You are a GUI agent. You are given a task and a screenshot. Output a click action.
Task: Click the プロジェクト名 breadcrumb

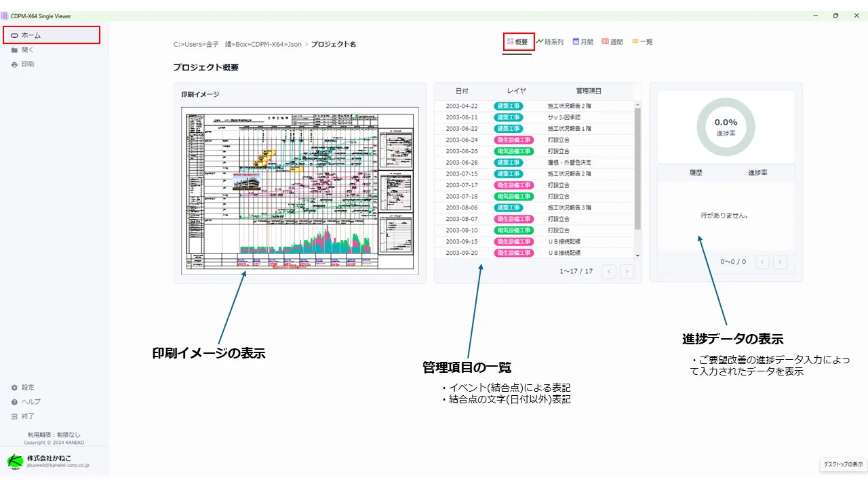[334, 44]
